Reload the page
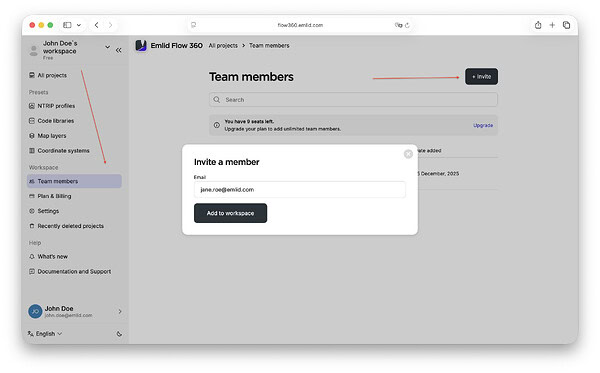 [x=407, y=25]
